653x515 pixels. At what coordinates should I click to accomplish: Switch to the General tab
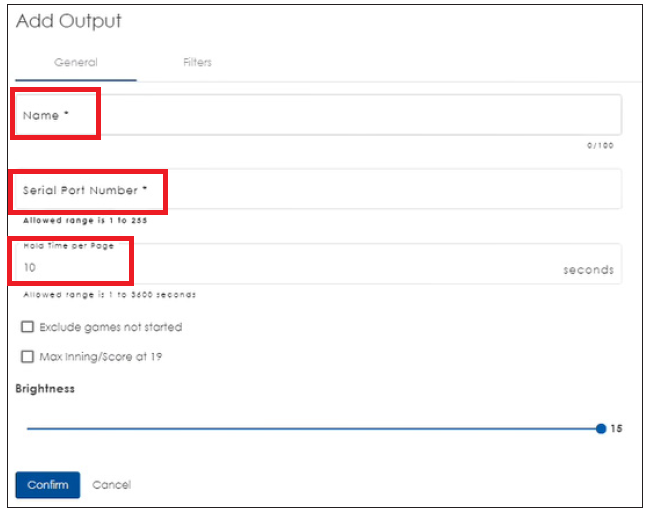[x=76, y=62]
